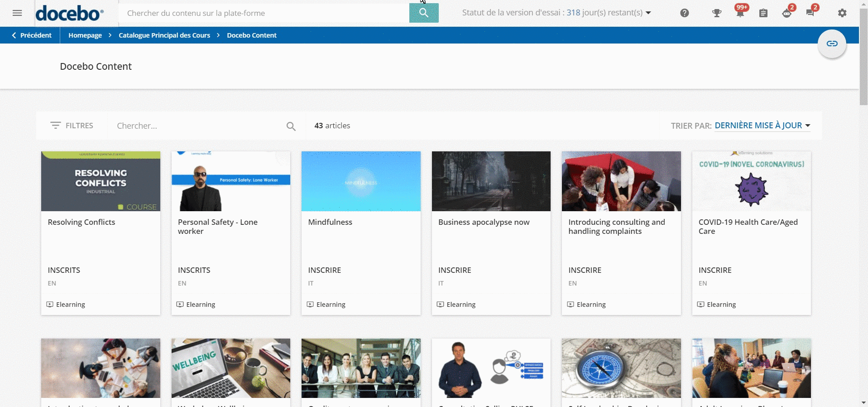Click INSCRIRE on consulting and complaints course

[585, 270]
